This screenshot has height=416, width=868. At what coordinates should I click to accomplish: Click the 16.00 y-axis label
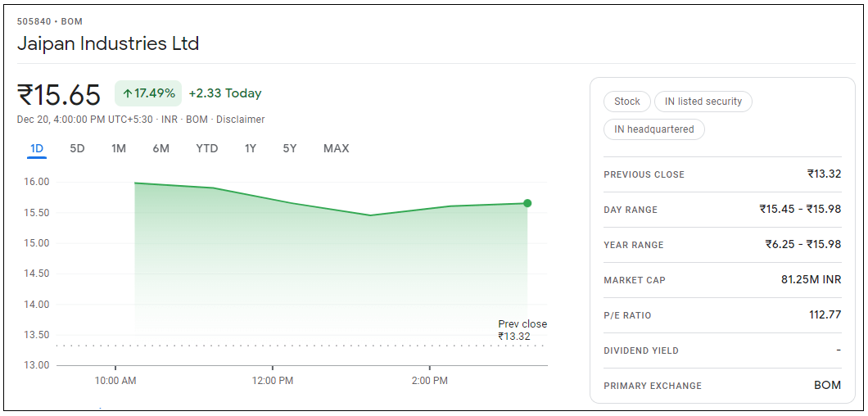[37, 183]
